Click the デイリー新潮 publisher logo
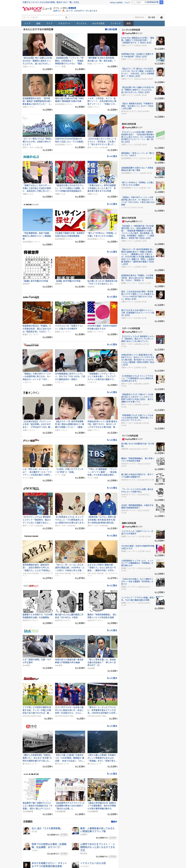 tap(31, 440)
